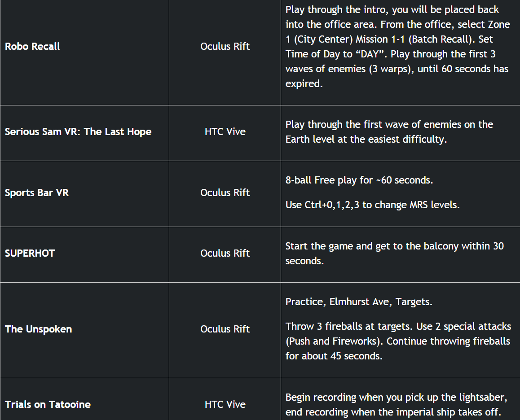Select the SUPERHOT game title

tap(30, 253)
